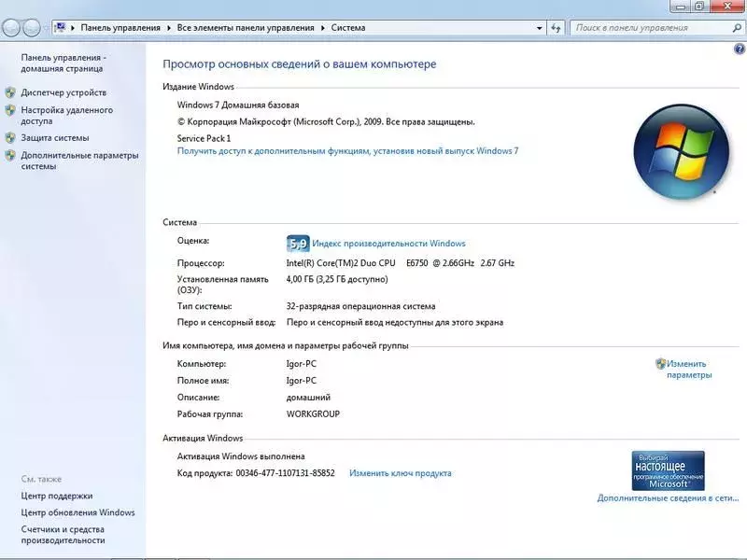
Task: Click the 5,9 performance score badge
Action: 298,244
